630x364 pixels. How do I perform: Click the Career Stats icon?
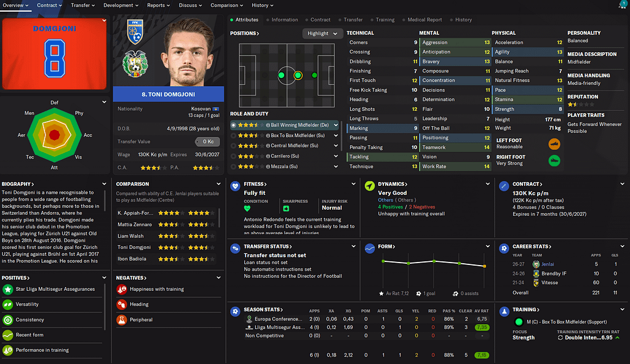point(504,248)
